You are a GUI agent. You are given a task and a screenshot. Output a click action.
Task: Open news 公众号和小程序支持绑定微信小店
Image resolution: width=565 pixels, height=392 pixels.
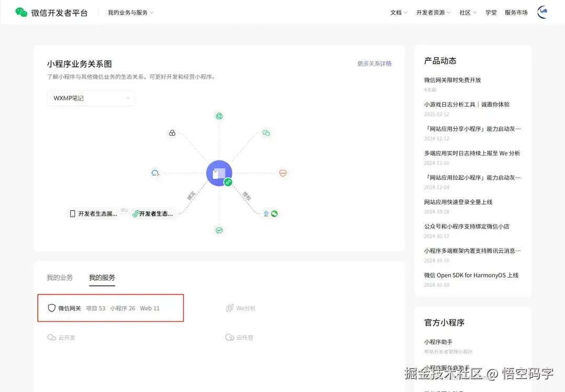(467, 227)
